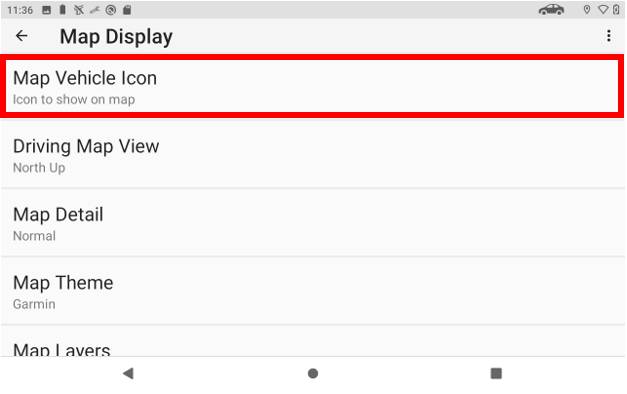
Task: Open Map Vehicle Icon setting
Action: pos(313,87)
